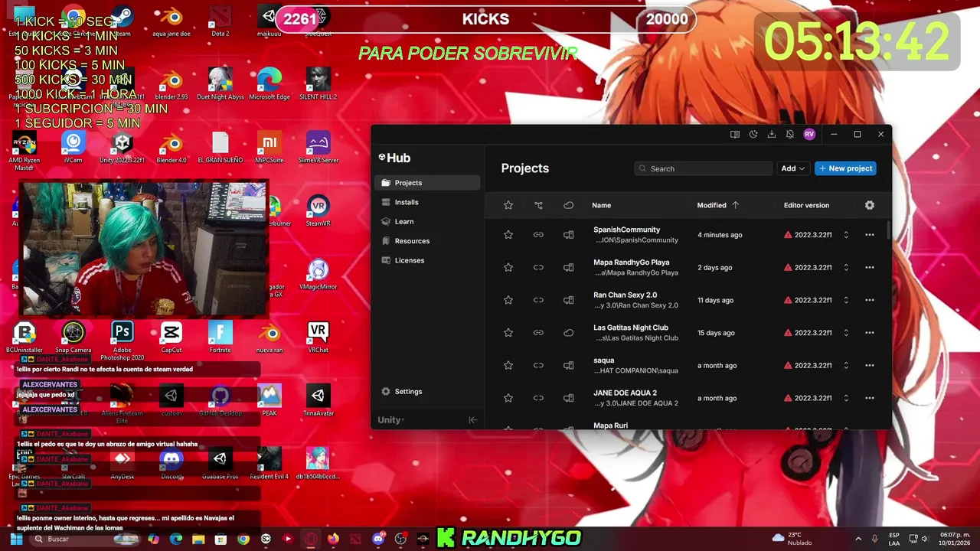980x551 pixels.
Task: Open the editor version selector for Las Gatitas Night Club
Action: click(846, 333)
